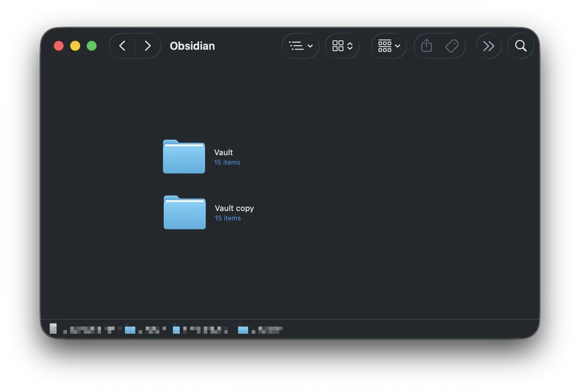This screenshot has height=392, width=580.
Task: Click "15 items" under Vault
Action: [227, 162]
